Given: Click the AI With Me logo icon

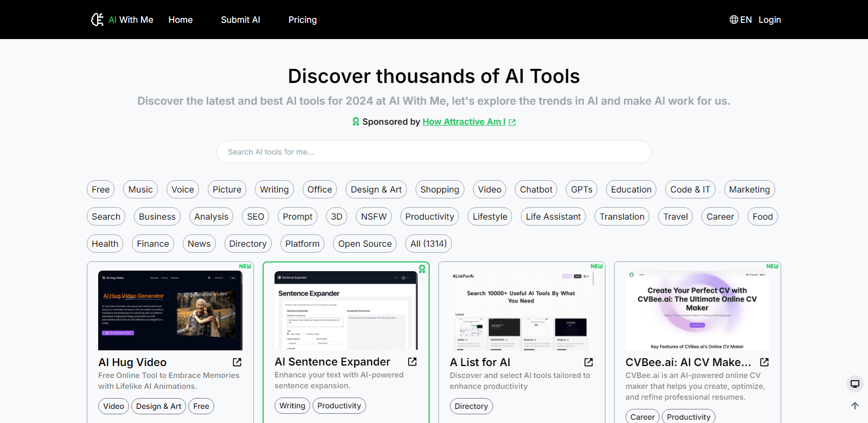Looking at the screenshot, I should point(97,20).
